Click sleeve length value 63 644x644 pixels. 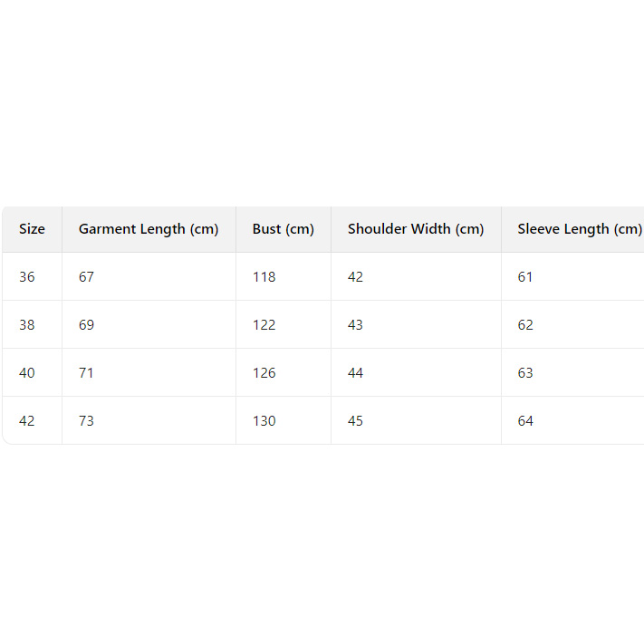pos(526,373)
